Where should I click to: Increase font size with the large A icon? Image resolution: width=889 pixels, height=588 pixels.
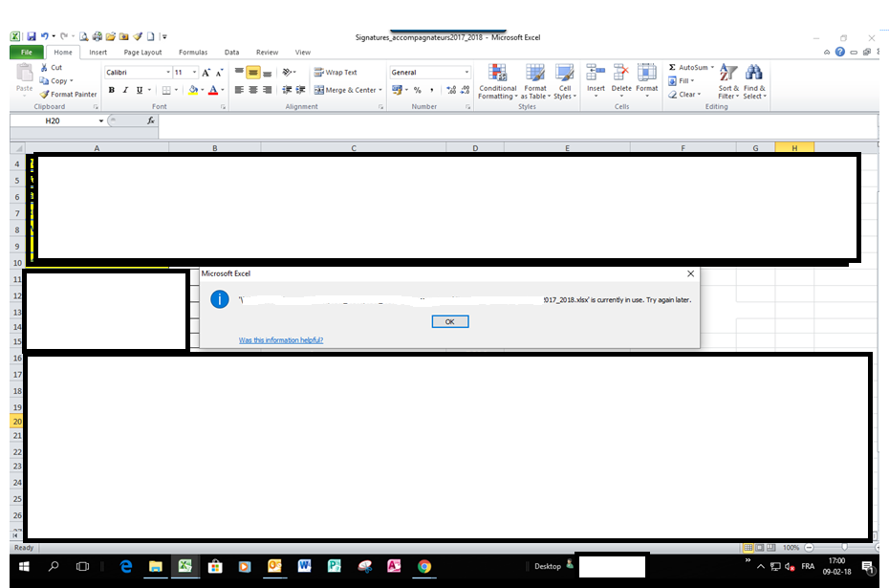(206, 73)
